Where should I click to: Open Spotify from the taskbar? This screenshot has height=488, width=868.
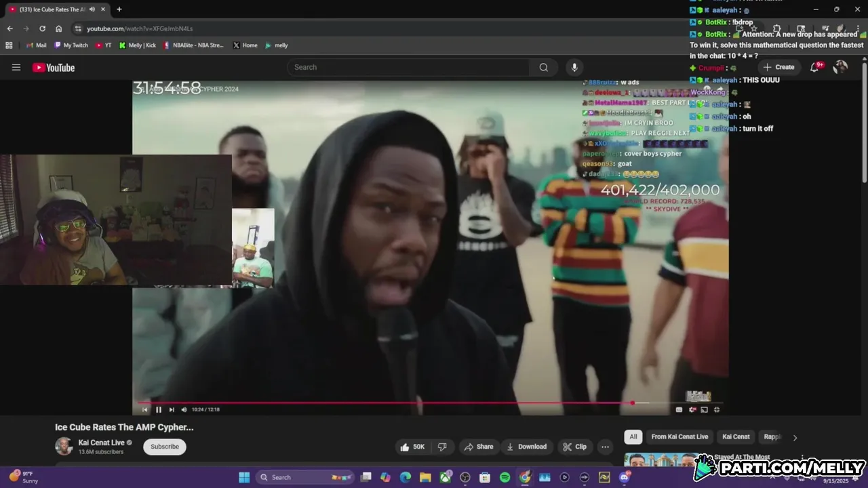pyautogui.click(x=505, y=477)
